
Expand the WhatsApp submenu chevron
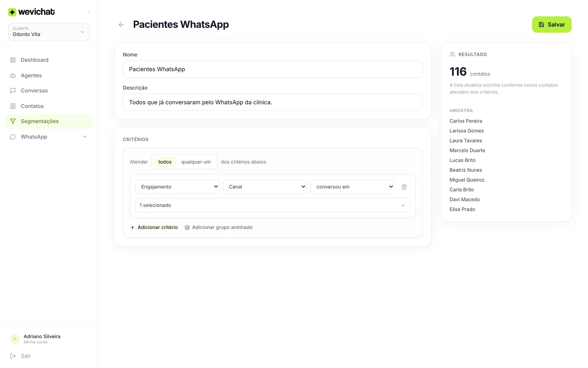pos(85,137)
